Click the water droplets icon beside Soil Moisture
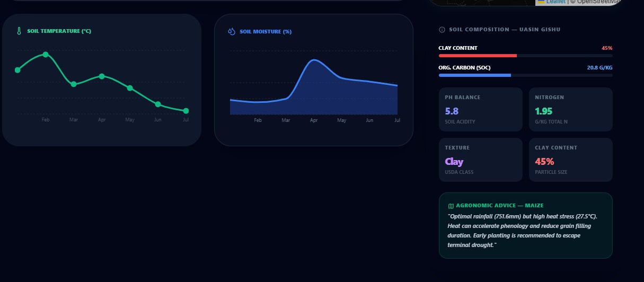 click(231, 31)
